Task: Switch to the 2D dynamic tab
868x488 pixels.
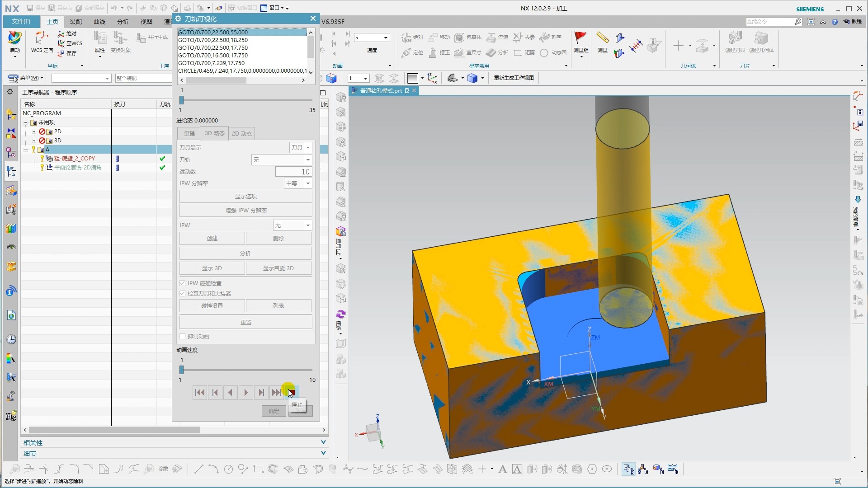Action: tap(241, 134)
